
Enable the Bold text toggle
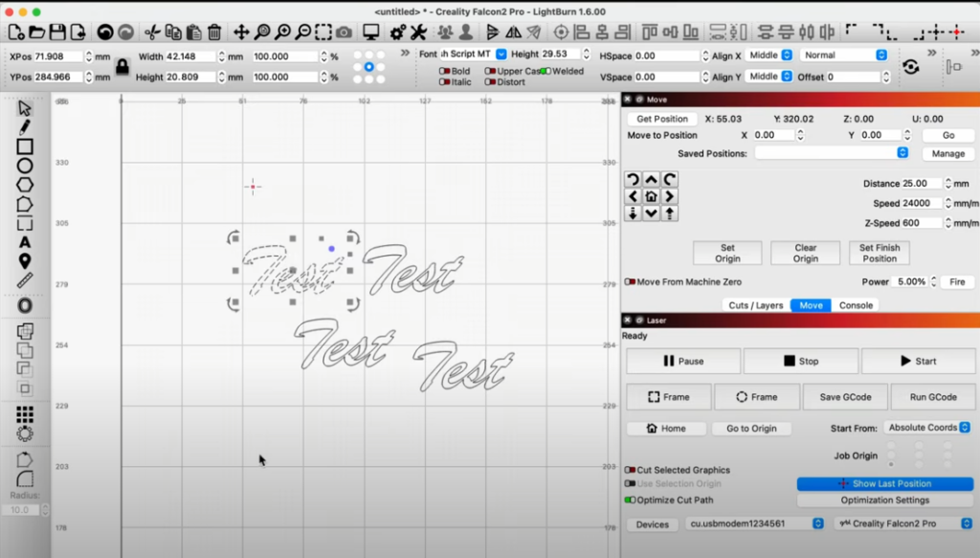[445, 71]
